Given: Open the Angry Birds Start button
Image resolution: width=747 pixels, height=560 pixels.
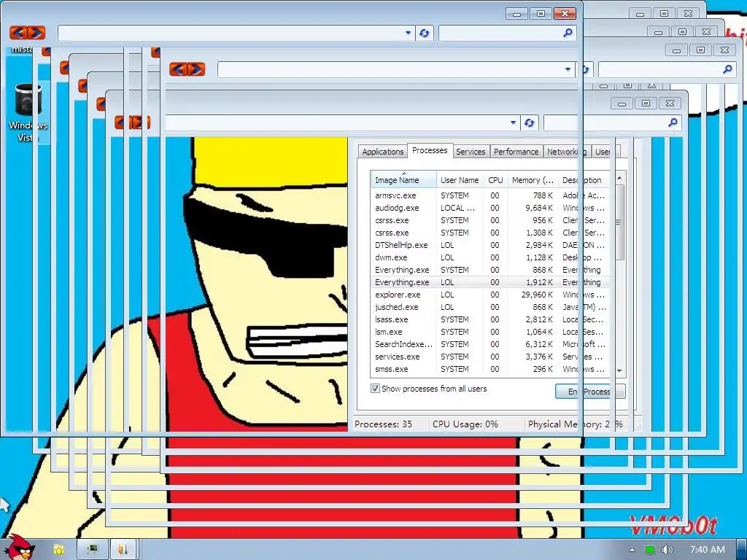Looking at the screenshot, I should pyautogui.click(x=19, y=548).
